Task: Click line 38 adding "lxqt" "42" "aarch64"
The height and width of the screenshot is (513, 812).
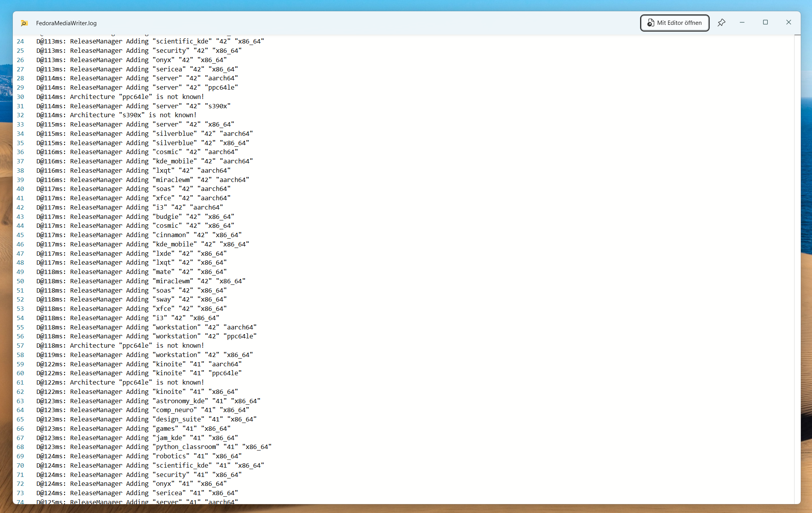Action: (134, 171)
